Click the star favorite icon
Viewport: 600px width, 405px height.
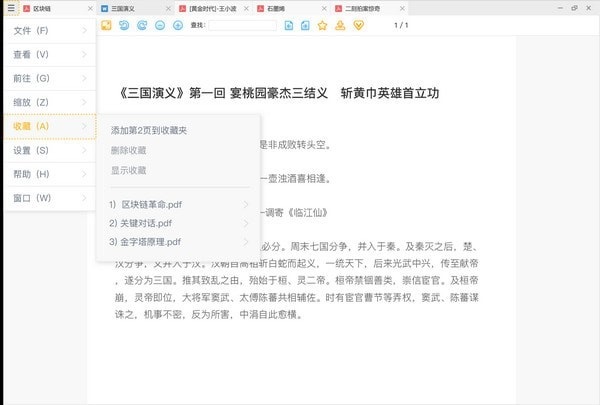323,25
